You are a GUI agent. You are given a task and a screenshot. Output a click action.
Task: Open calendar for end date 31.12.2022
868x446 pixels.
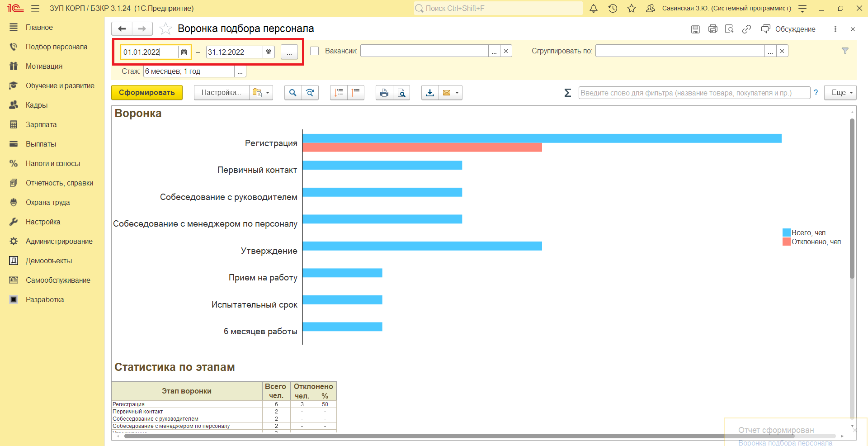pos(269,52)
